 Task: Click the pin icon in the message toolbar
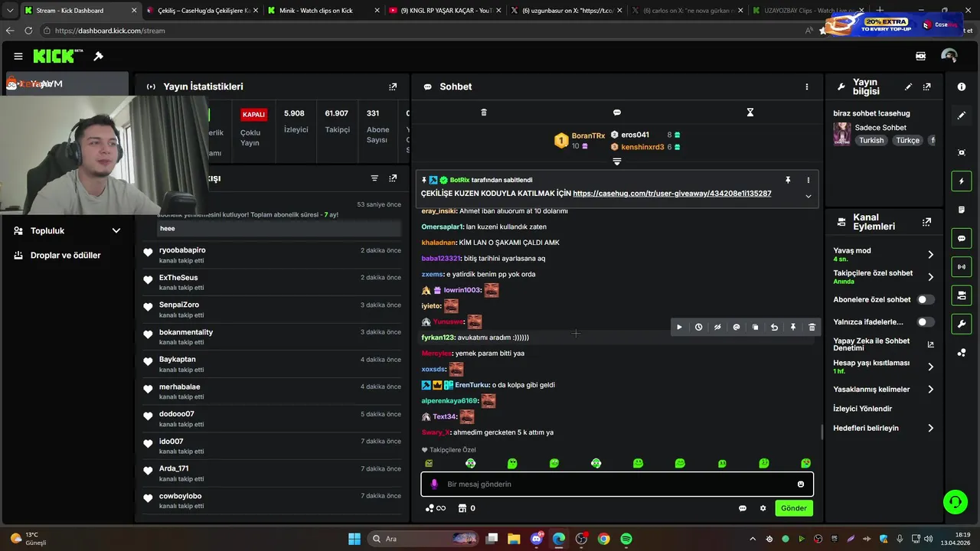(x=793, y=328)
